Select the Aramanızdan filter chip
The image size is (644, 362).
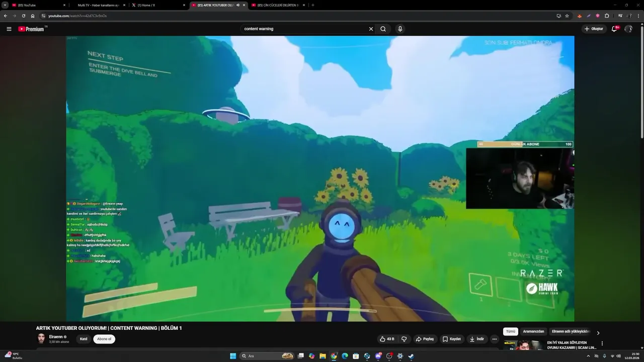[533, 332]
